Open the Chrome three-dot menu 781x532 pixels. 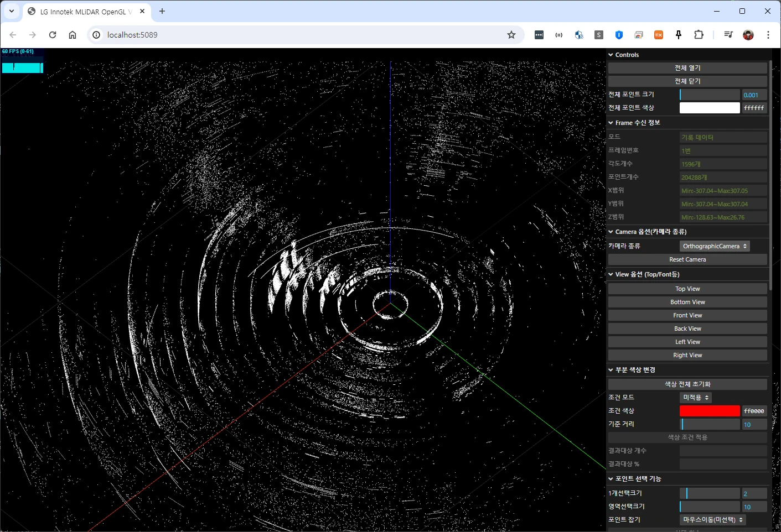768,35
